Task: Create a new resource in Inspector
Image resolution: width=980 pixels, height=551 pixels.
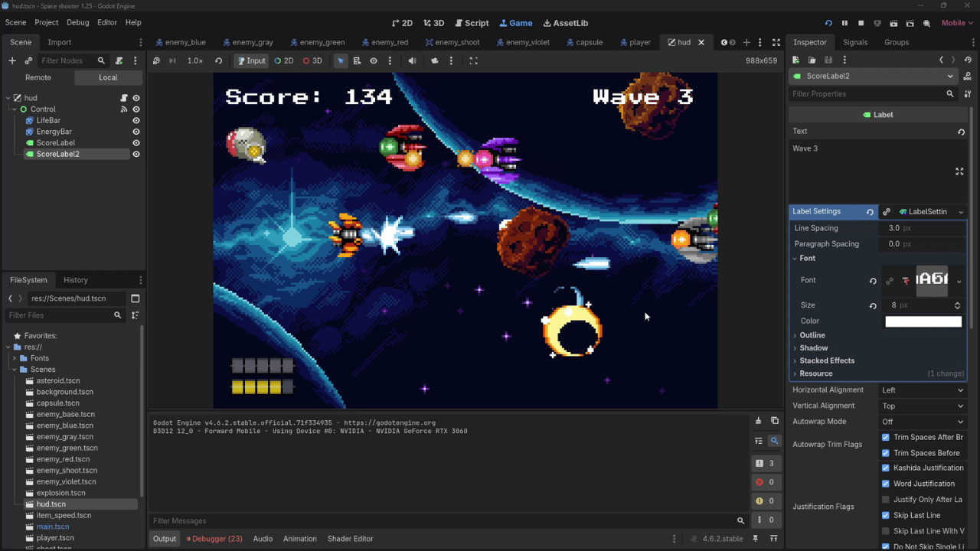Action: click(x=795, y=60)
